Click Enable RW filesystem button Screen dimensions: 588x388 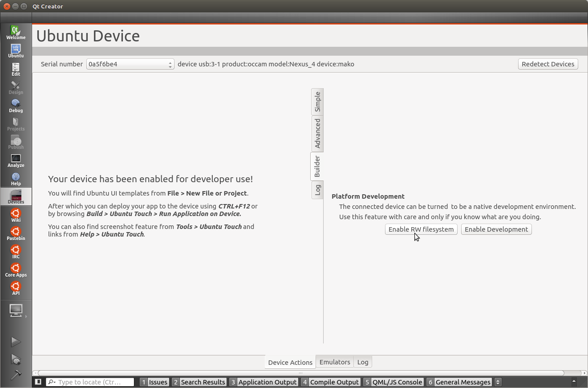coord(421,229)
